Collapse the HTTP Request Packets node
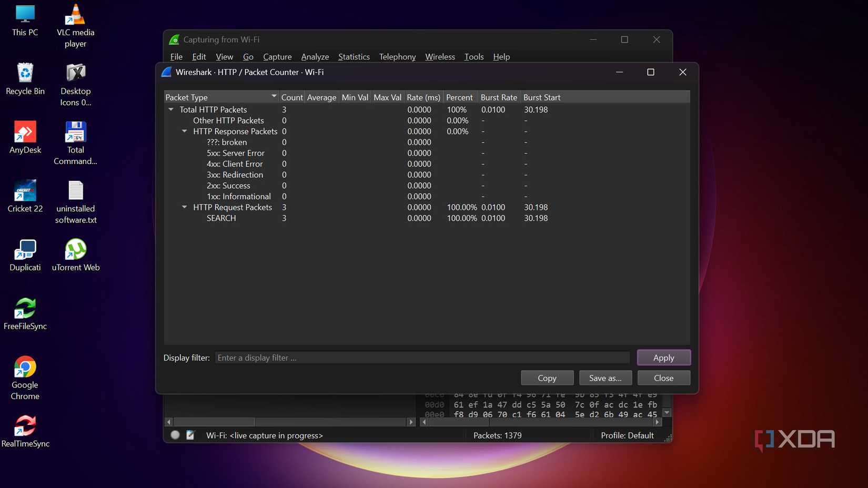Viewport: 868px width, 488px height. (x=185, y=207)
